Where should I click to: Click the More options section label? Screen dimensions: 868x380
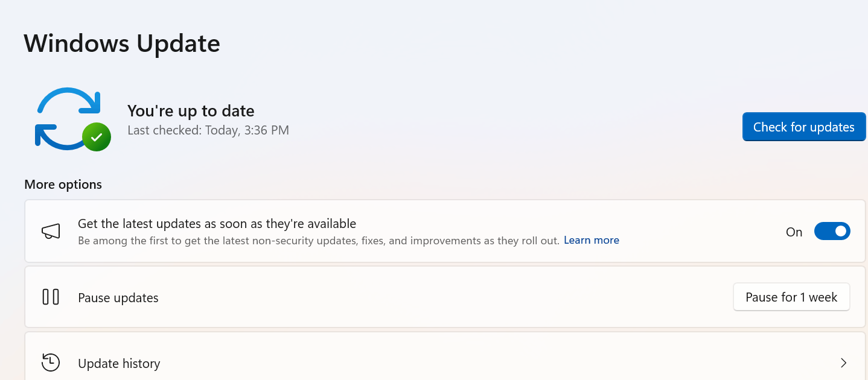[x=63, y=185]
